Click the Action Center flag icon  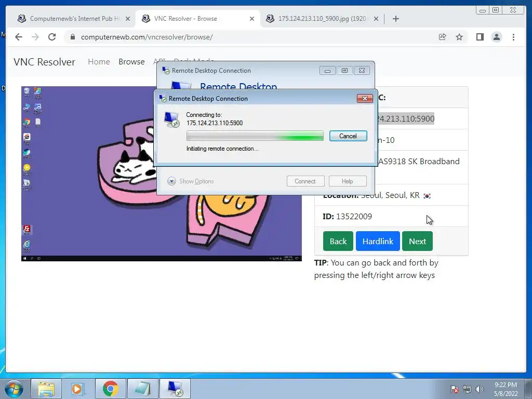tap(454, 389)
